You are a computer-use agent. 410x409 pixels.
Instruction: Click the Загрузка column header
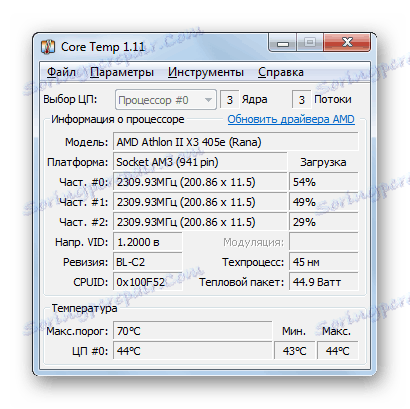[x=323, y=162]
